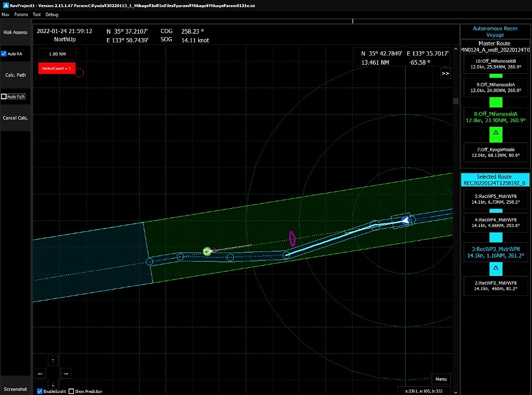Select the own-ship icon on the chart
This screenshot has height=395, width=532.
[406, 220]
